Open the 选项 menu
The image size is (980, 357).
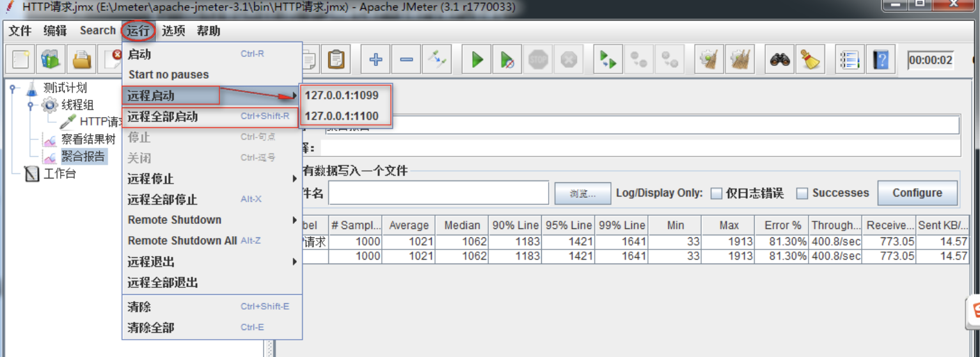point(173,30)
